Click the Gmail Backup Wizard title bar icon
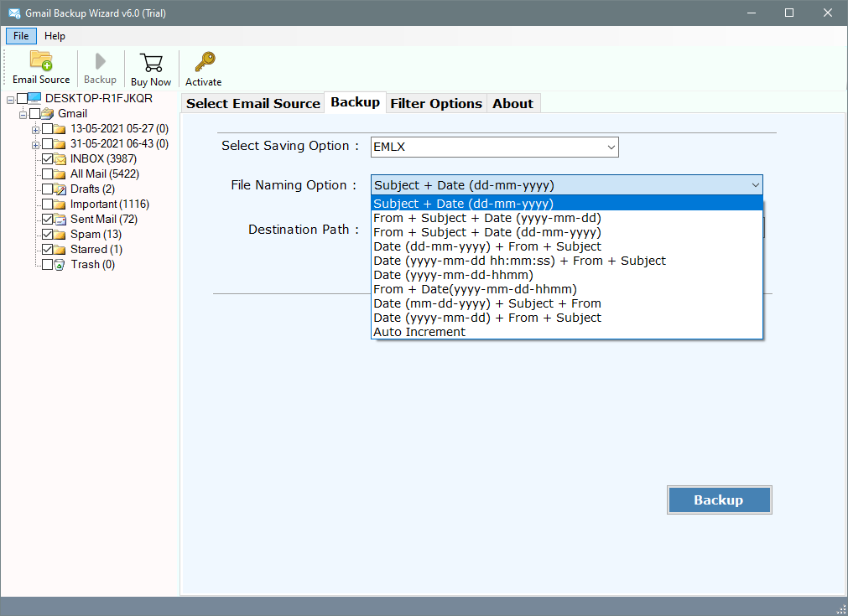Screen dimensions: 848x616 pos(14,13)
